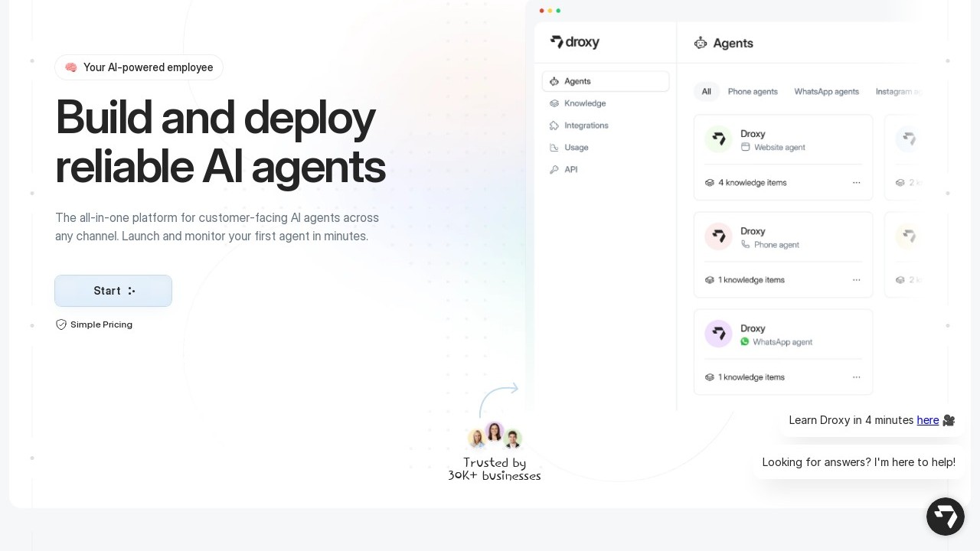Click the droxy logo in the sidebar
Viewport: 980px width, 551px height.
coord(574,42)
